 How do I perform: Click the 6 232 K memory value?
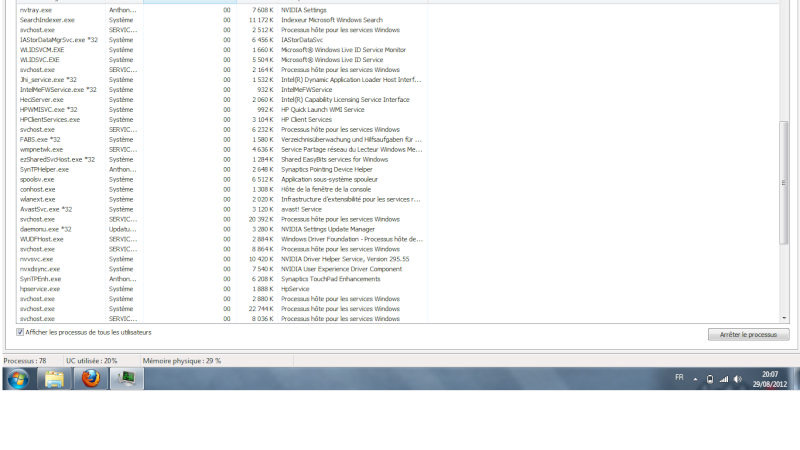tap(263, 130)
